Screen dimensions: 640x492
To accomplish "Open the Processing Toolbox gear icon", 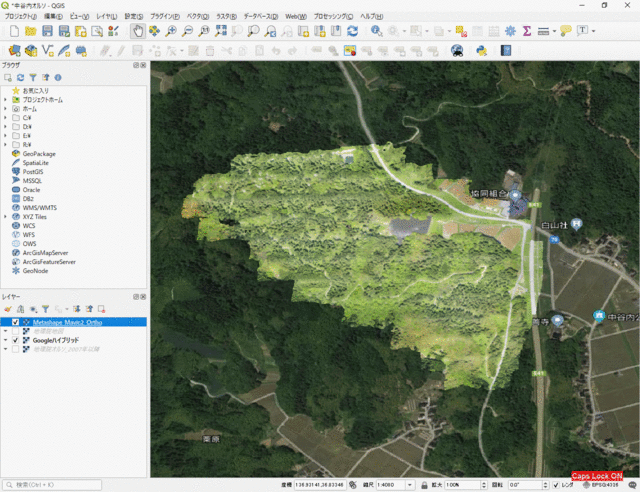I will coord(510,31).
